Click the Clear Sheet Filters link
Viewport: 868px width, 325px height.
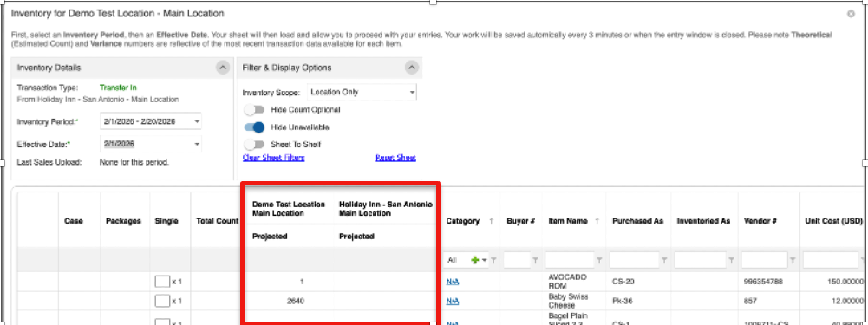[x=273, y=158]
